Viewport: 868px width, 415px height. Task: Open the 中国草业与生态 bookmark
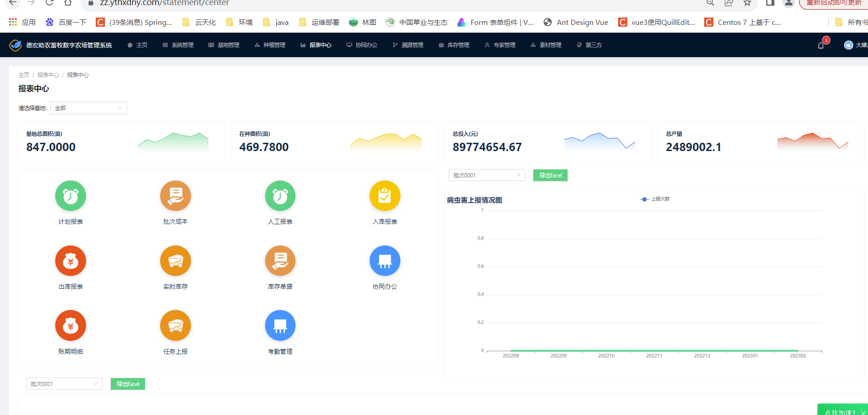(x=417, y=22)
